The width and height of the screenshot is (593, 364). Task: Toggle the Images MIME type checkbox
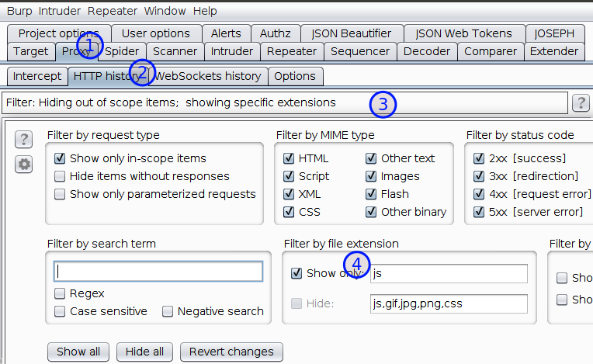[x=371, y=176]
